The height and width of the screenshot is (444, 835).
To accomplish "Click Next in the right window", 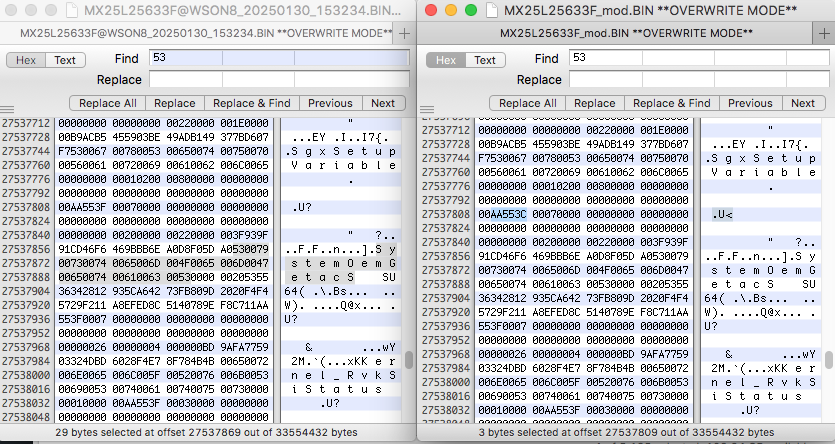I will tap(803, 103).
